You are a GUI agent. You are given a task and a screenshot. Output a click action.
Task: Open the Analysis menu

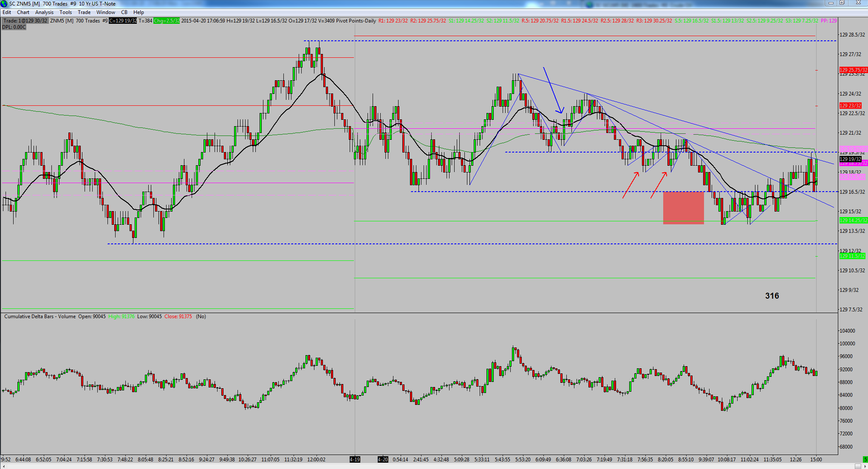point(44,12)
